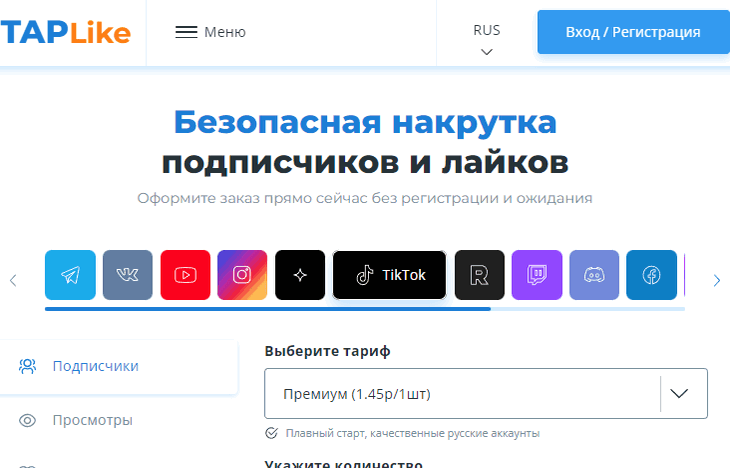
Task: Click the 'Выберите тариф' label
Action: 327,351
